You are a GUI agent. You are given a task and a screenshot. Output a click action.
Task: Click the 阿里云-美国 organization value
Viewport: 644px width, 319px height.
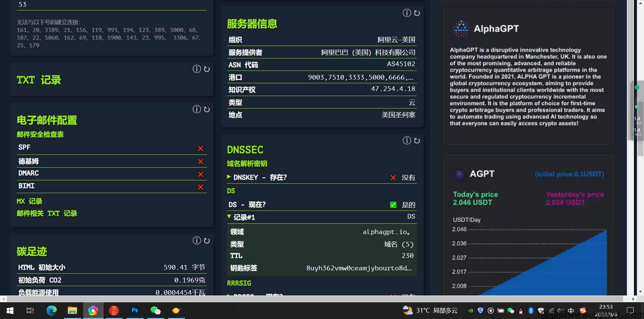tap(396, 40)
